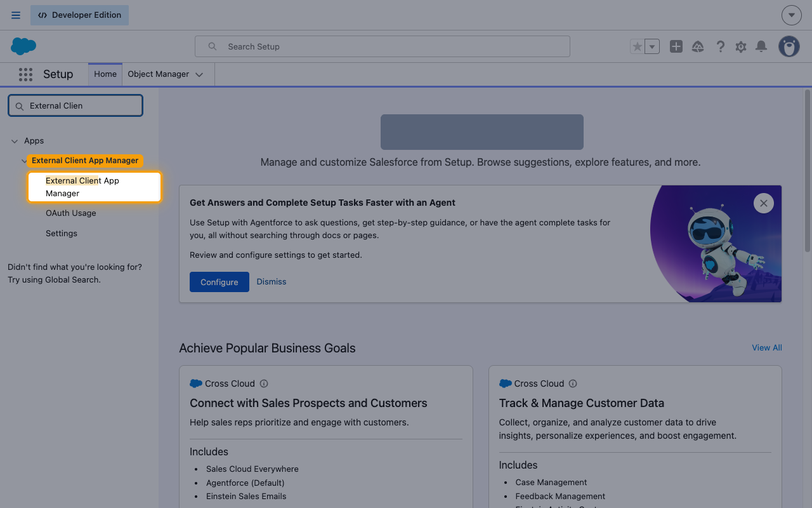
Task: Open the App Launcher dots icon
Action: [25, 74]
